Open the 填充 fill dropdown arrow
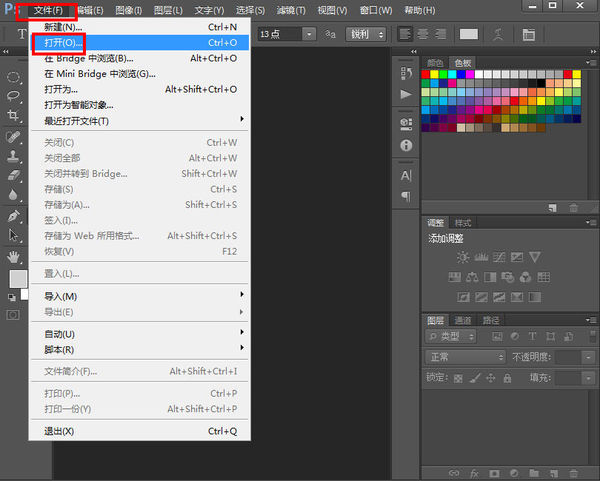The image size is (600, 481). point(588,378)
